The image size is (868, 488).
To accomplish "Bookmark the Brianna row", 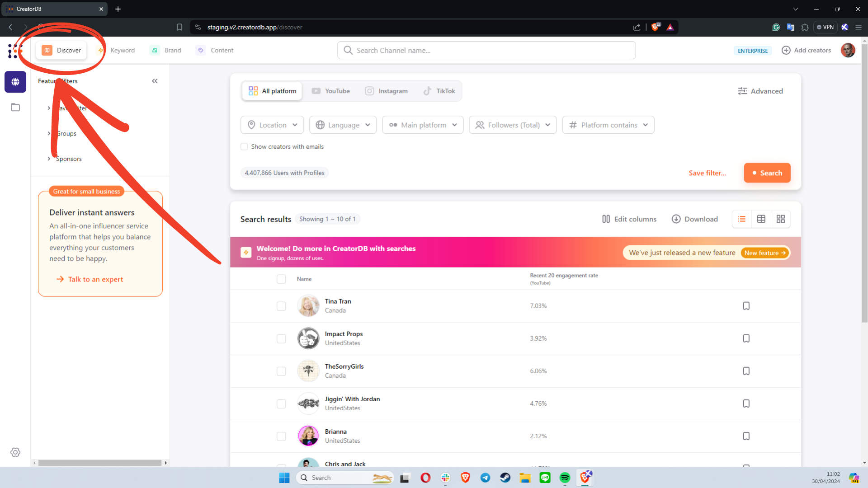I will [x=746, y=436].
